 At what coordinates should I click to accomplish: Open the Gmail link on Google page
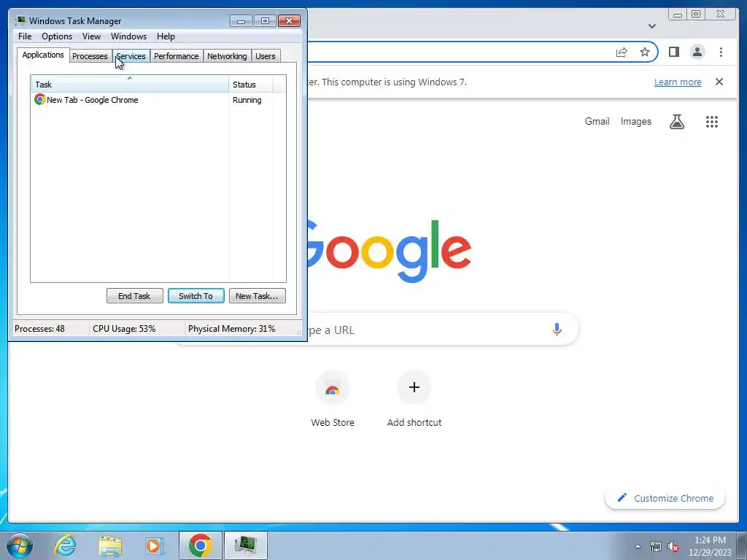[597, 122]
